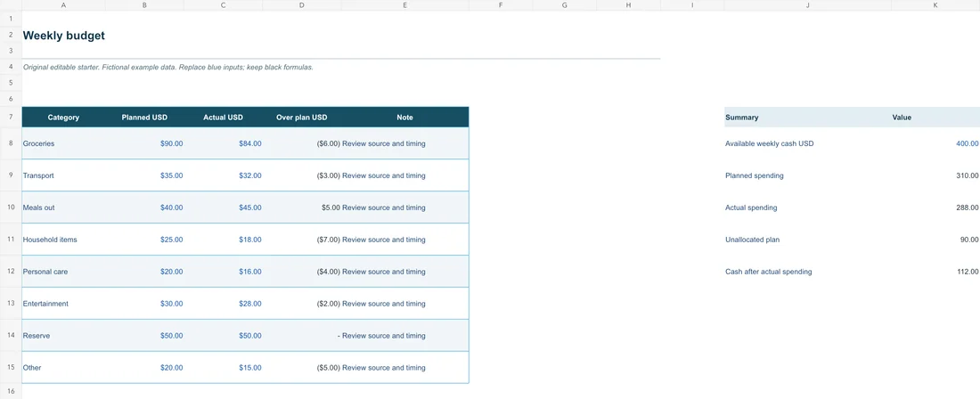The width and height of the screenshot is (980, 399).
Task: Select the Category header cell
Action: 64,117
